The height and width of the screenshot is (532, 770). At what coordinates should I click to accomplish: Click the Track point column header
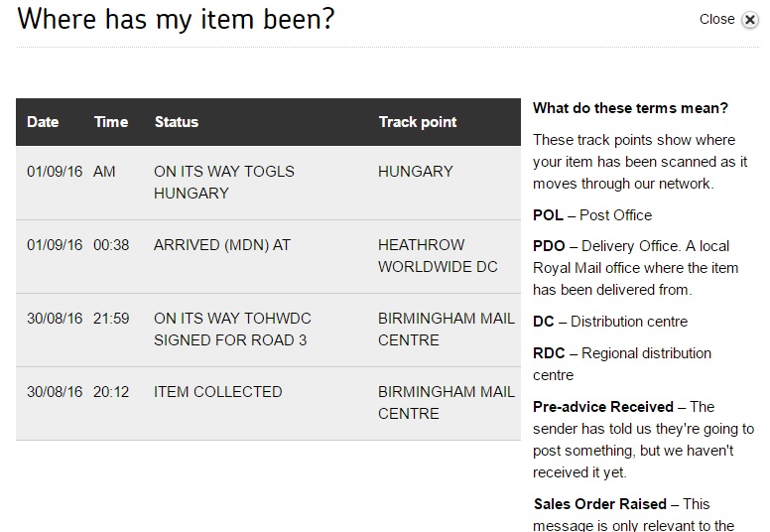click(418, 122)
